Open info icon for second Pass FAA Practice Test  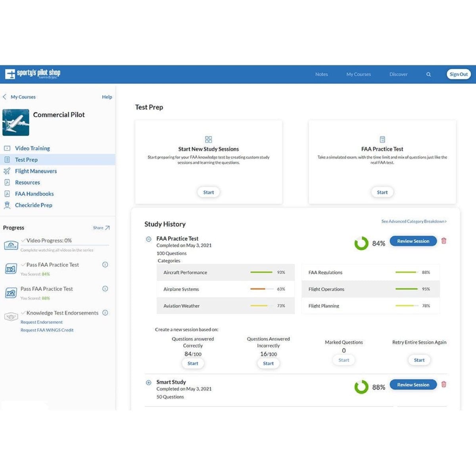click(x=105, y=289)
